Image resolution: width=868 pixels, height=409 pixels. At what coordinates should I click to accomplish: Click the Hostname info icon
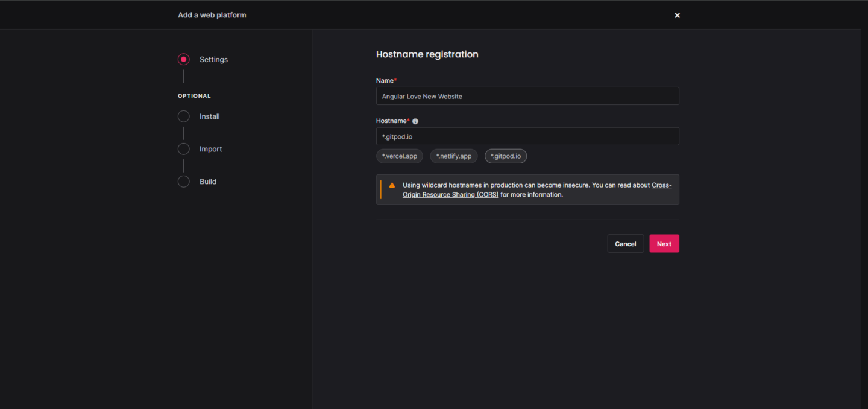point(415,121)
